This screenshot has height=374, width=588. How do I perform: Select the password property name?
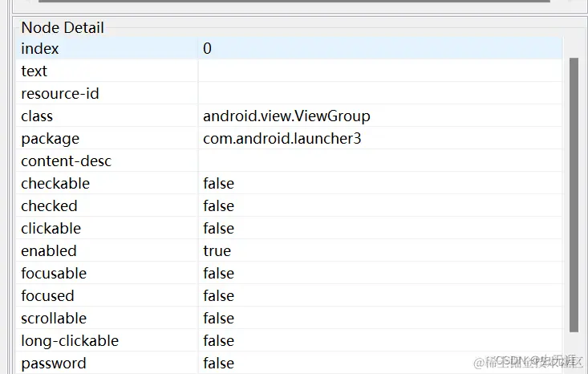pyautogui.click(x=54, y=364)
